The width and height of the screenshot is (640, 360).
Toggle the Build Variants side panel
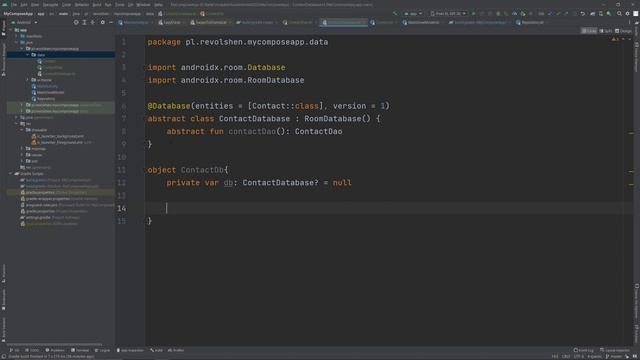click(4, 329)
